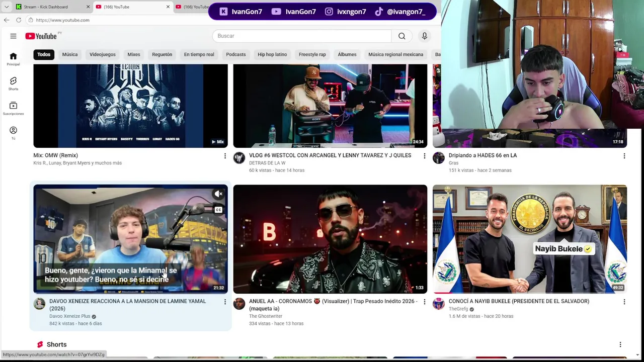
Task: Select the Música filter chip
Action: coord(70,54)
